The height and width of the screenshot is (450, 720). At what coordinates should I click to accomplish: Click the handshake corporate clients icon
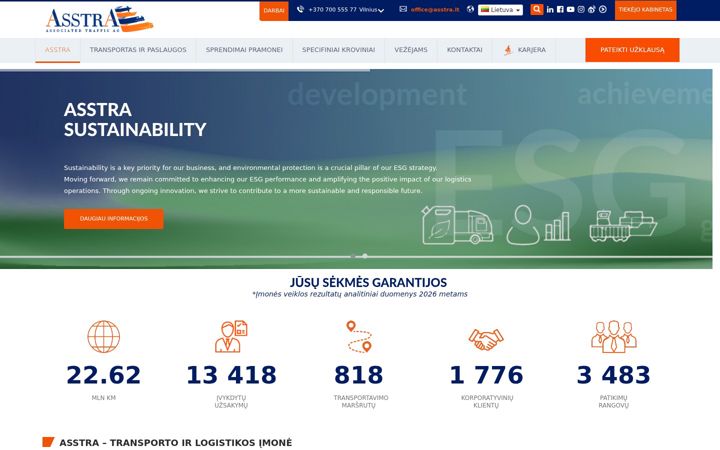click(x=486, y=339)
